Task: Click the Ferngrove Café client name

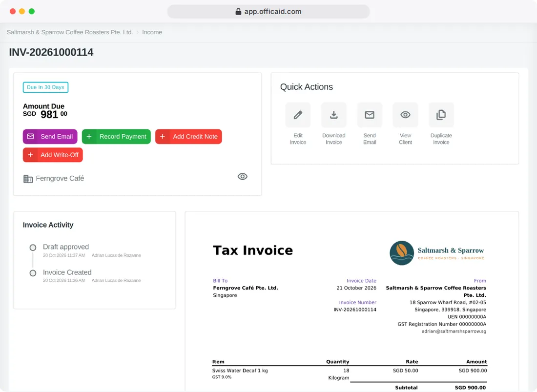Action: (60, 178)
